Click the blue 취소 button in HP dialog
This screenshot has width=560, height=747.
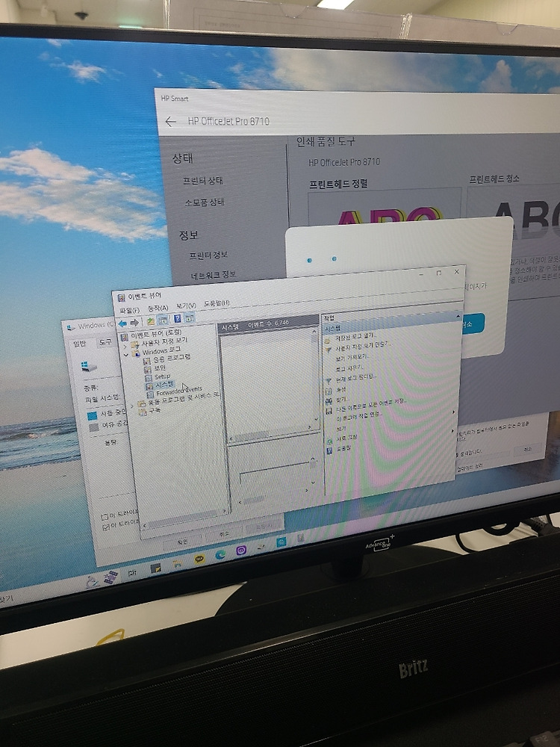471,324
